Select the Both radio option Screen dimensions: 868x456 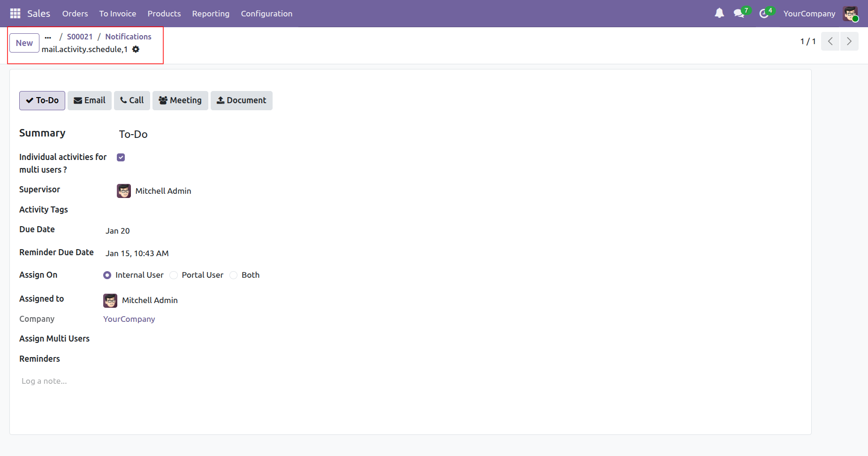tap(234, 275)
